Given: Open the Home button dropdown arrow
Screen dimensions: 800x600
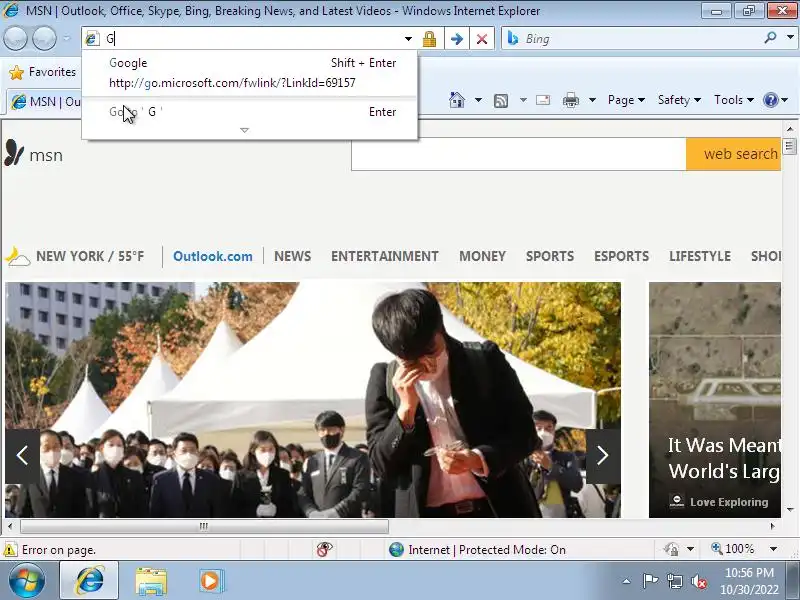Looking at the screenshot, I should [x=478, y=100].
